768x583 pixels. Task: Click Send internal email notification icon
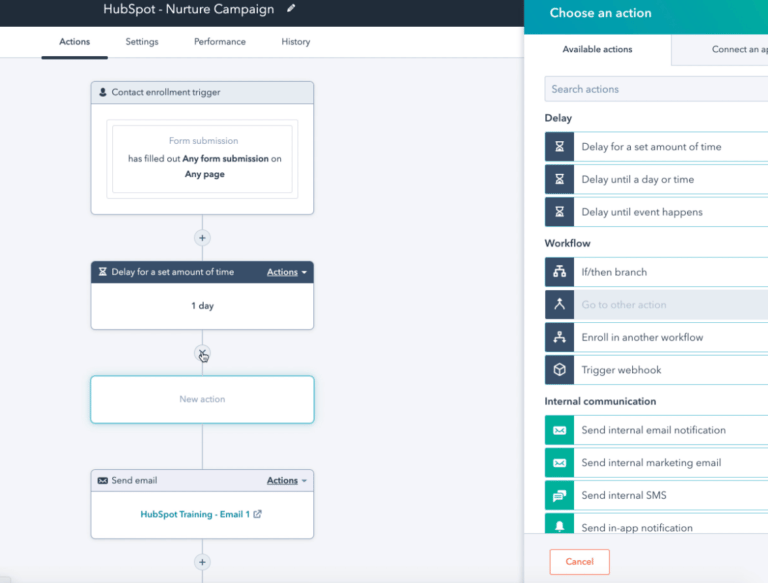[559, 430]
